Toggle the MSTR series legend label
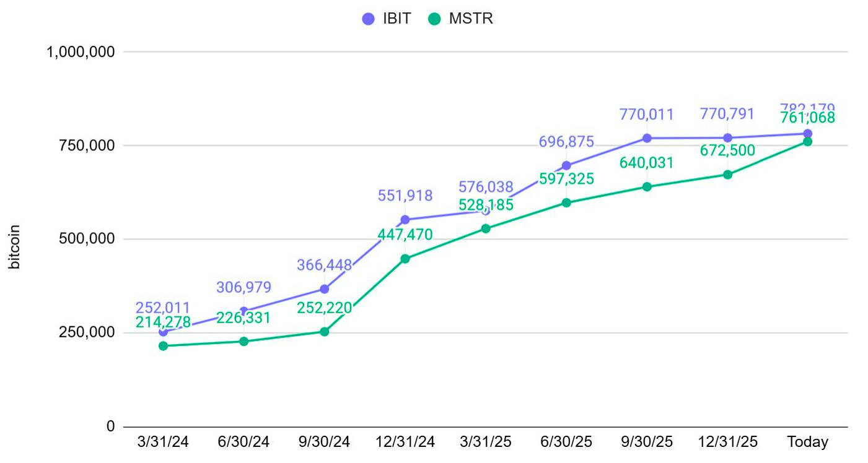 point(471,19)
